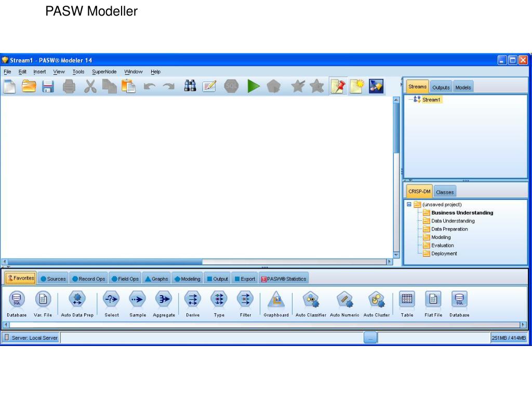This screenshot has height=399, width=532.
Task: Select the Aggregate node icon
Action: (164, 300)
